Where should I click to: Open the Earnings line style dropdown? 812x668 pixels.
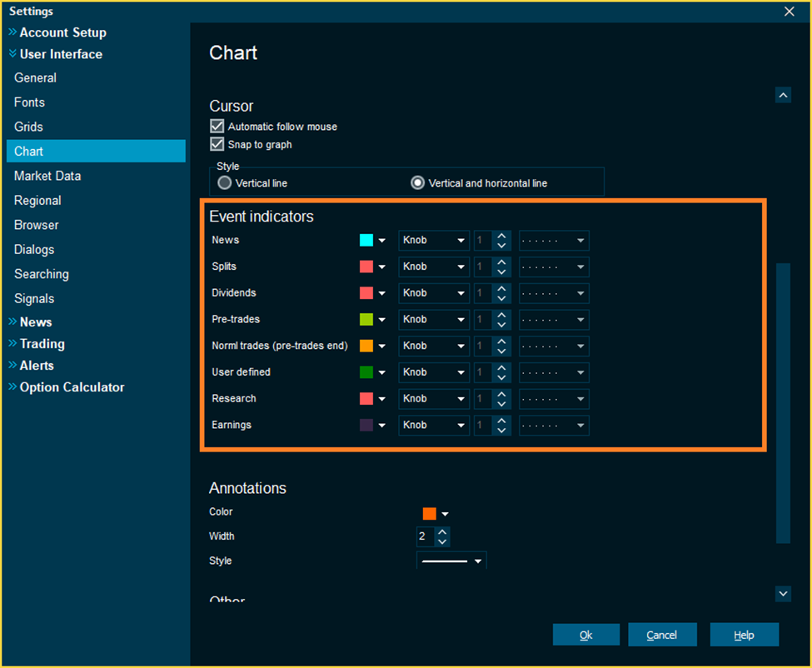pyautogui.click(x=554, y=426)
